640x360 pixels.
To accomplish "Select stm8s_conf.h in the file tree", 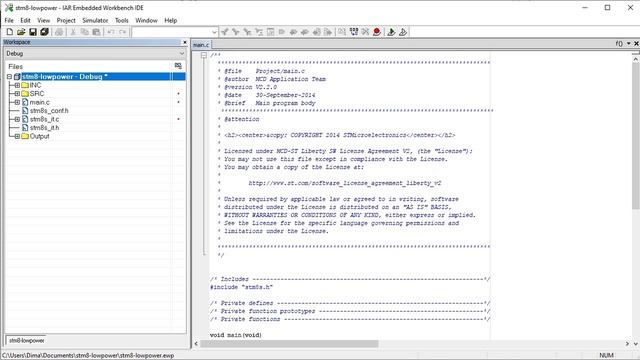I will coord(49,111).
